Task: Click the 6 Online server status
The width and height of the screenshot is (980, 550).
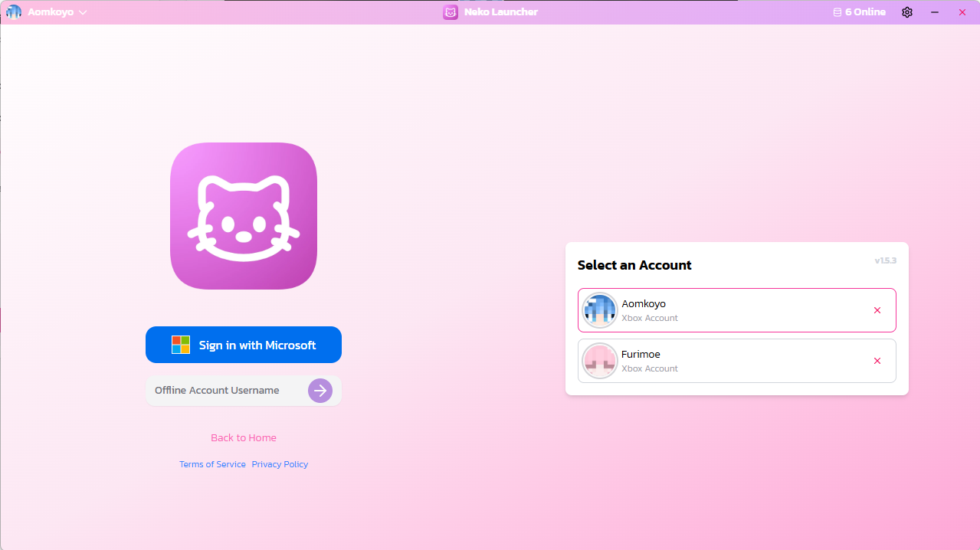Action: 860,12
